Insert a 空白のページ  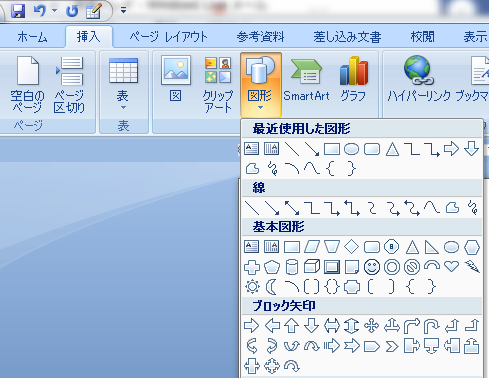27,85
